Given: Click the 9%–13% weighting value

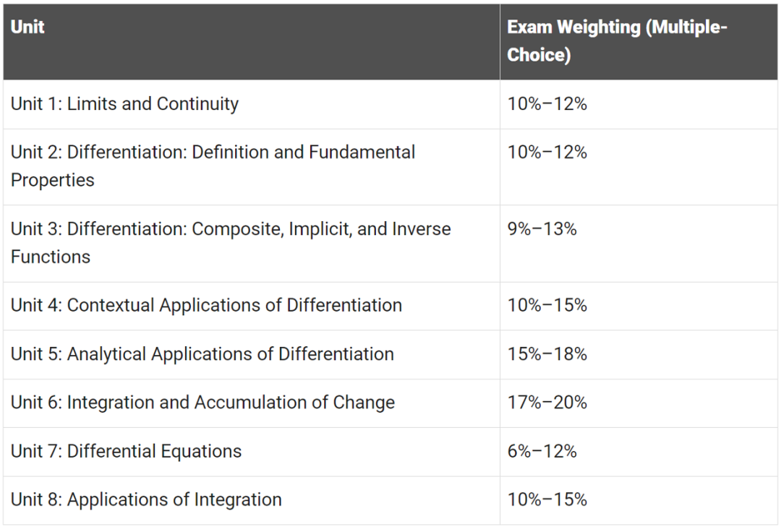Looking at the screenshot, I should 542,229.
